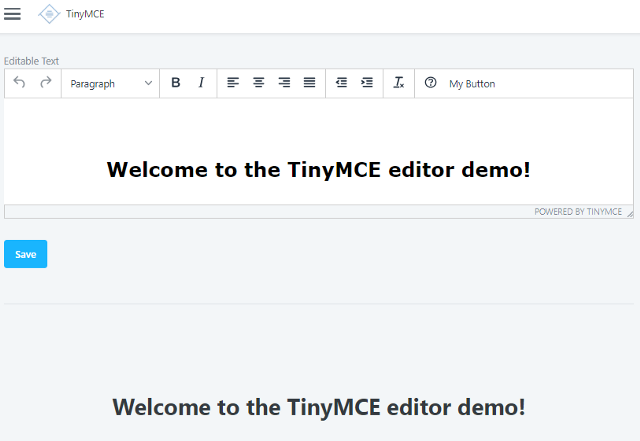This screenshot has width=640, height=441.
Task: Save the edited text
Action: [26, 254]
